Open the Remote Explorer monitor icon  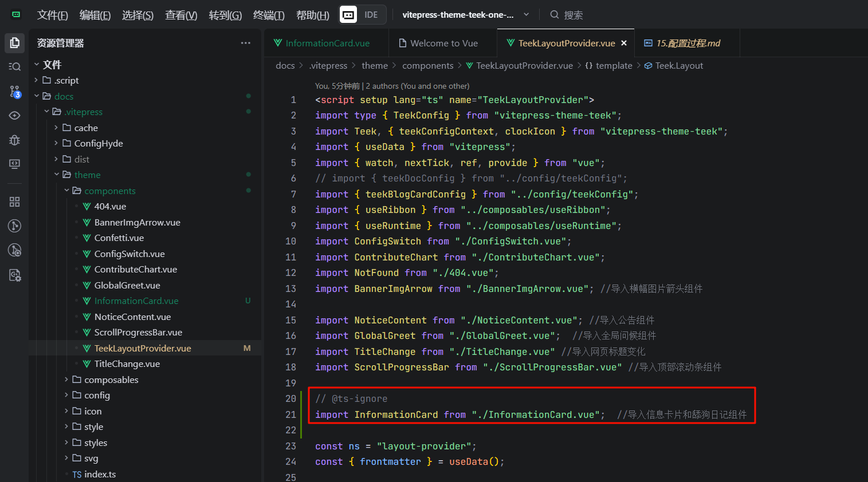click(x=15, y=164)
